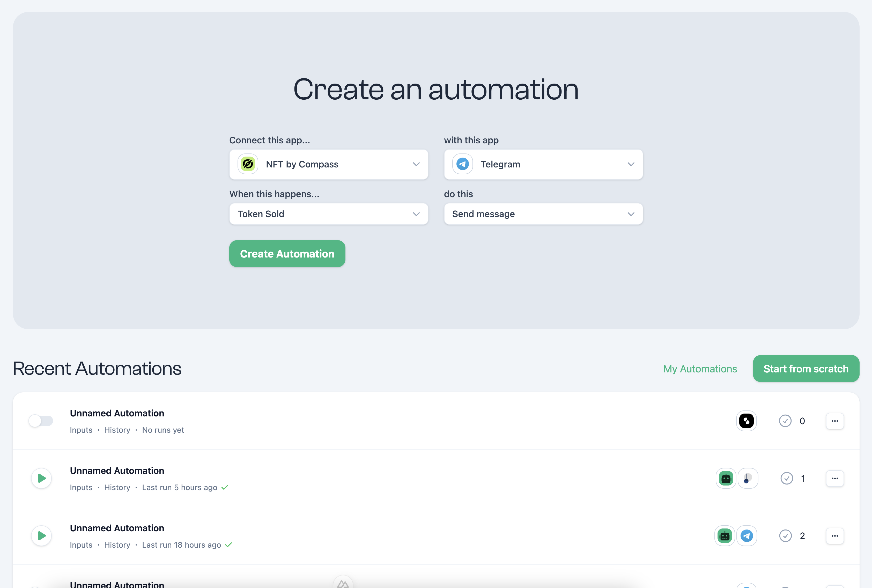Click the black app icon on the first automation

coord(746,421)
